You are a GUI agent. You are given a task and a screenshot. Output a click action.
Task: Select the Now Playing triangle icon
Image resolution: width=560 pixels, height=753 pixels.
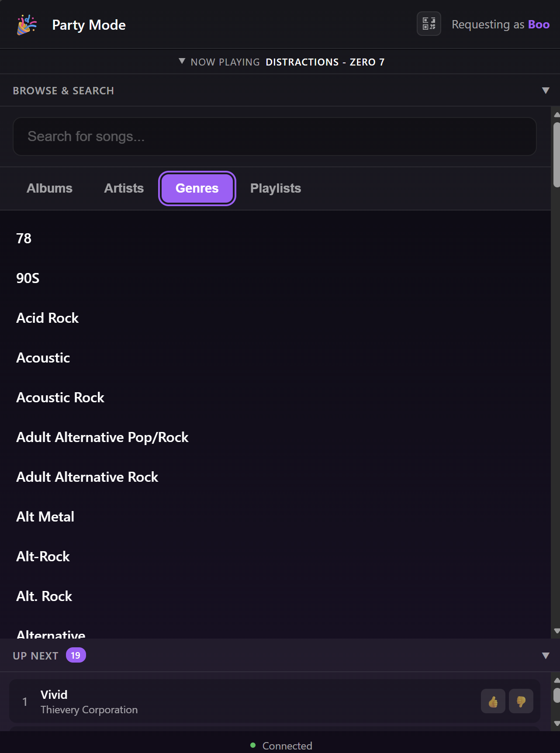coord(182,62)
